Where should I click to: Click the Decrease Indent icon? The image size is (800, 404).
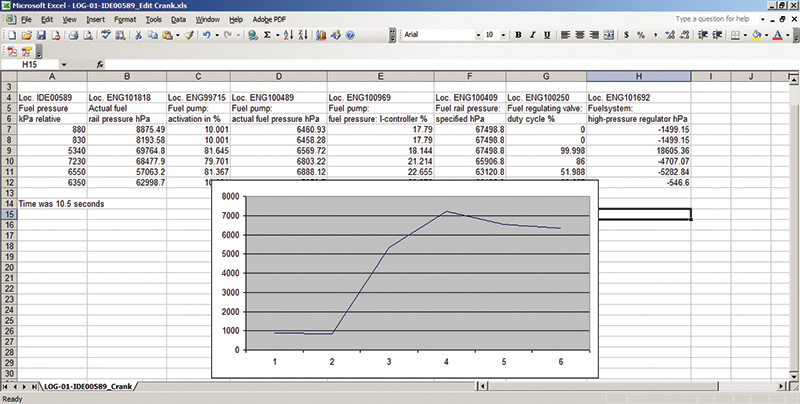pos(703,35)
